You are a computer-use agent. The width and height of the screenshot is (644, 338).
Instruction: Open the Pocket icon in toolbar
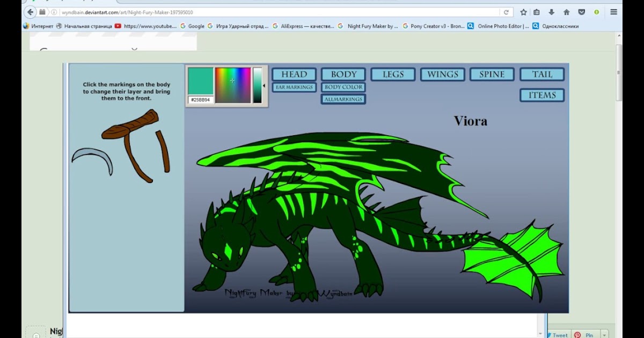point(581,12)
